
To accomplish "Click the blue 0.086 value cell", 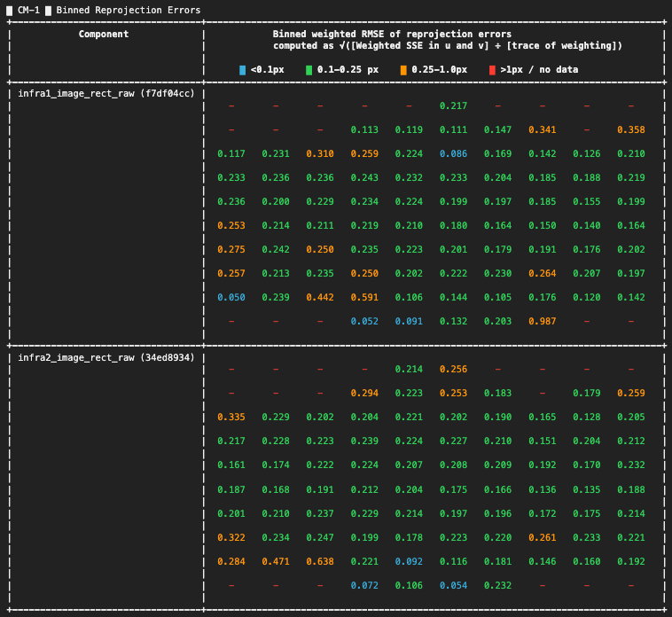I will coord(453,153).
